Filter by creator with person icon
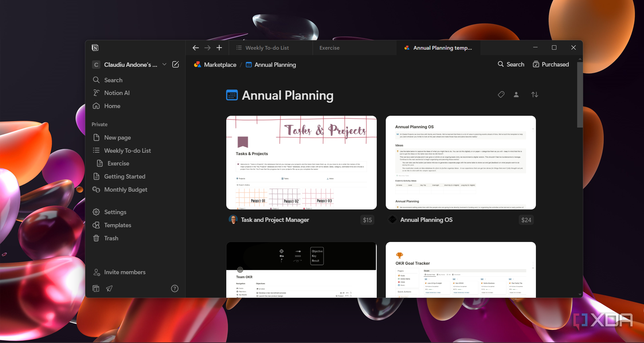644x343 pixels. click(x=516, y=95)
